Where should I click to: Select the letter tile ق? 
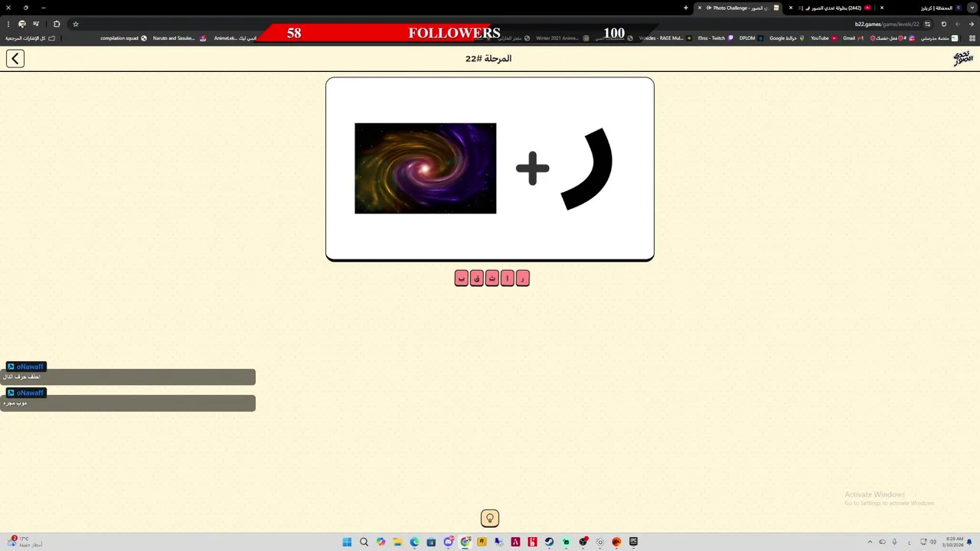tap(476, 279)
